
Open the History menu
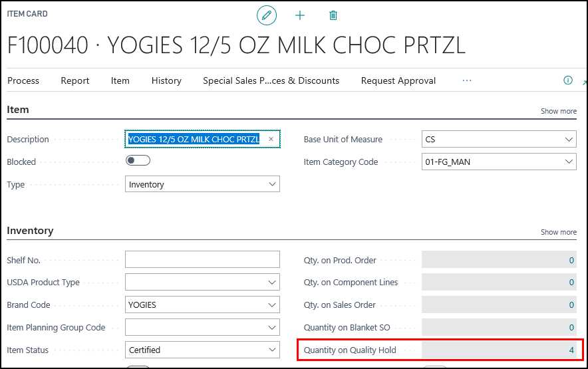(166, 80)
